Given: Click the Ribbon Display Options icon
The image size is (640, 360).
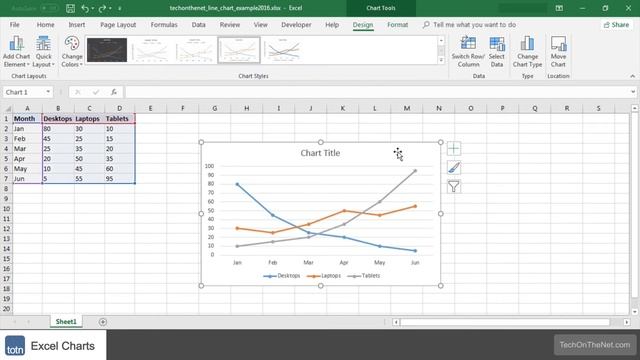Looking at the screenshot, I should (x=559, y=8).
